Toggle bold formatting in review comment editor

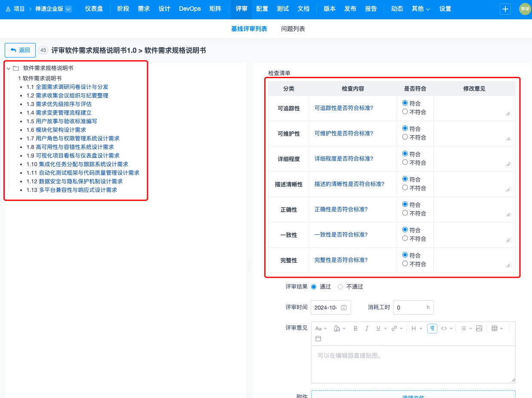coord(355,328)
